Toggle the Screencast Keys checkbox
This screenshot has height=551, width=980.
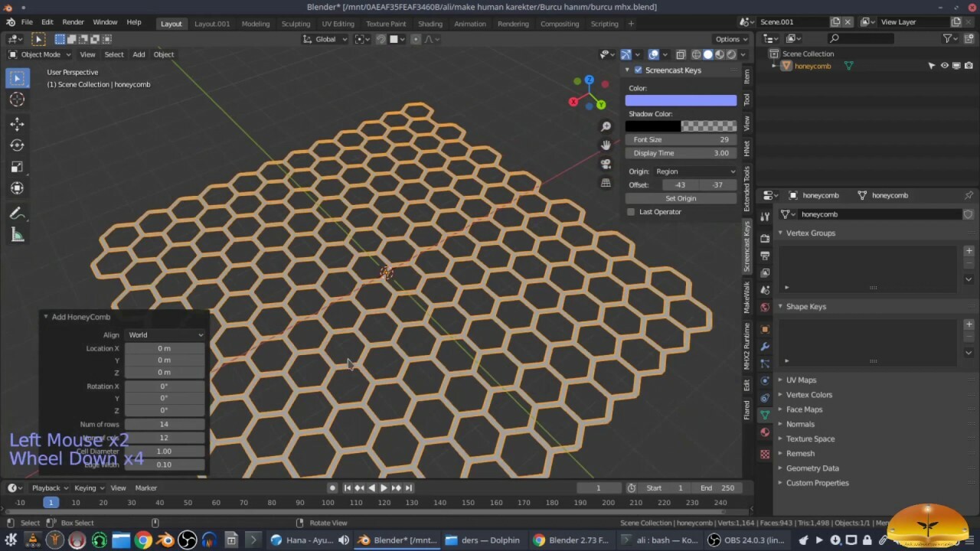[638, 70]
